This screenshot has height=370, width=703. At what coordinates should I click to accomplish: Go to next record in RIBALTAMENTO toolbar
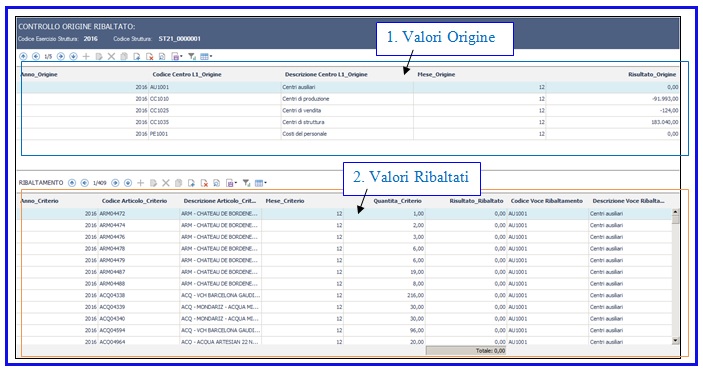[x=115, y=183]
